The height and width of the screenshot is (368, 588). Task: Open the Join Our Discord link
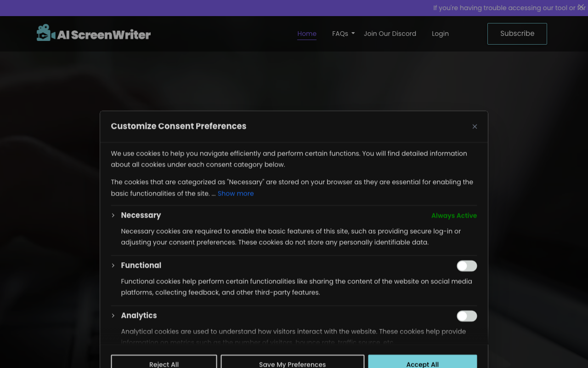[390, 34]
